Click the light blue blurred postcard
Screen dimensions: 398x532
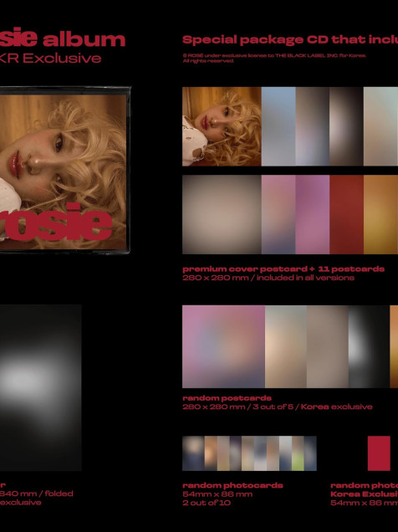tap(278, 126)
